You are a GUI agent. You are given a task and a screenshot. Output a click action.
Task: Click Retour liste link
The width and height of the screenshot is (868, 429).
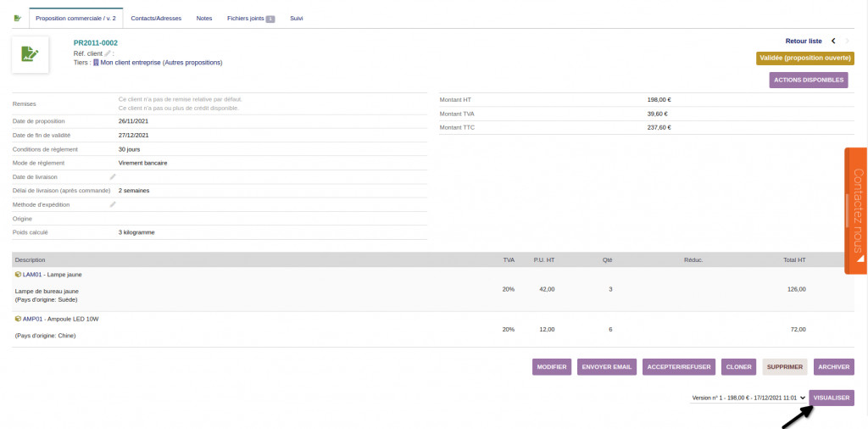(x=804, y=41)
